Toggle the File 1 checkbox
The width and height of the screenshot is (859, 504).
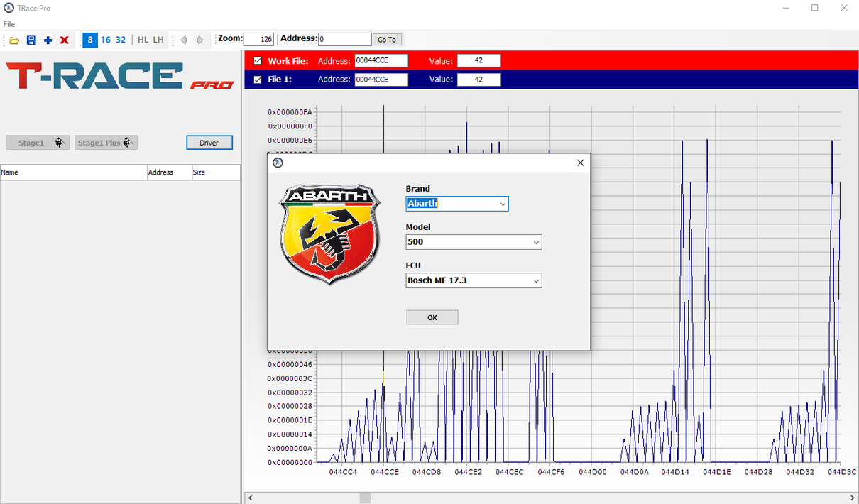(x=258, y=80)
